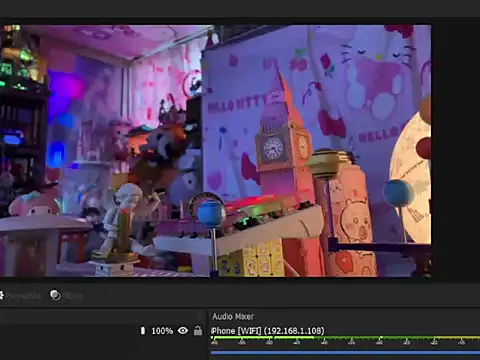
Task: Select the 100% battery level text
Action: tap(162, 331)
